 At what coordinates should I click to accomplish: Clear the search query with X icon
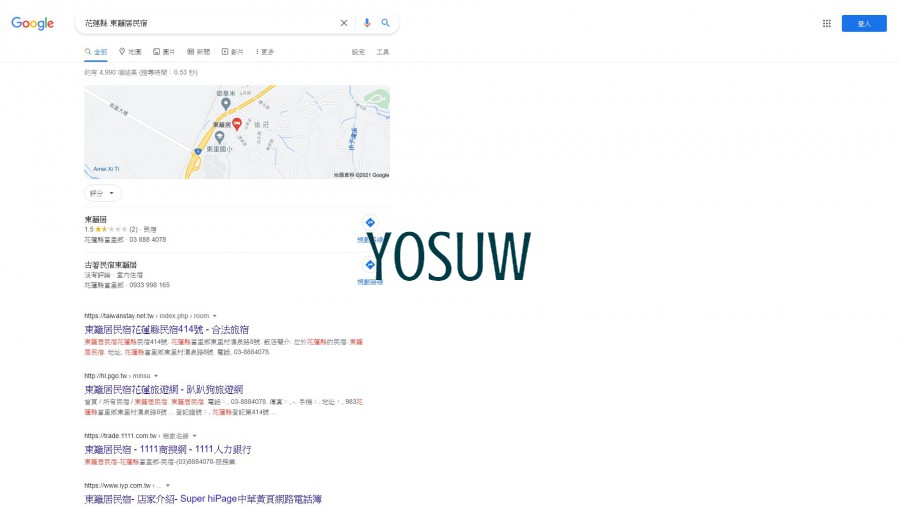coord(344,23)
